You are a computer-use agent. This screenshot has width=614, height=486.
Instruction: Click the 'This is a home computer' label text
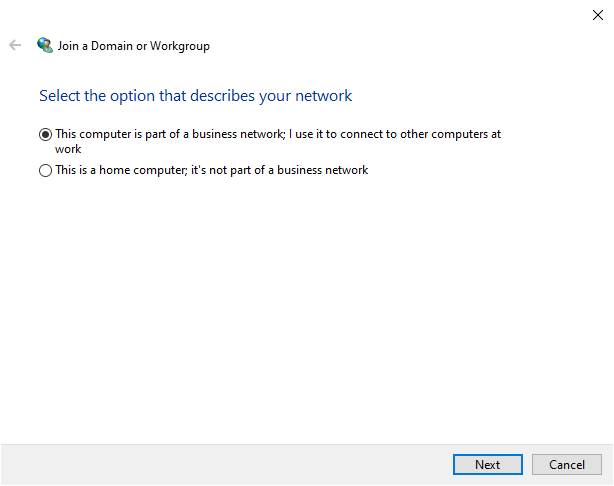[120, 170]
